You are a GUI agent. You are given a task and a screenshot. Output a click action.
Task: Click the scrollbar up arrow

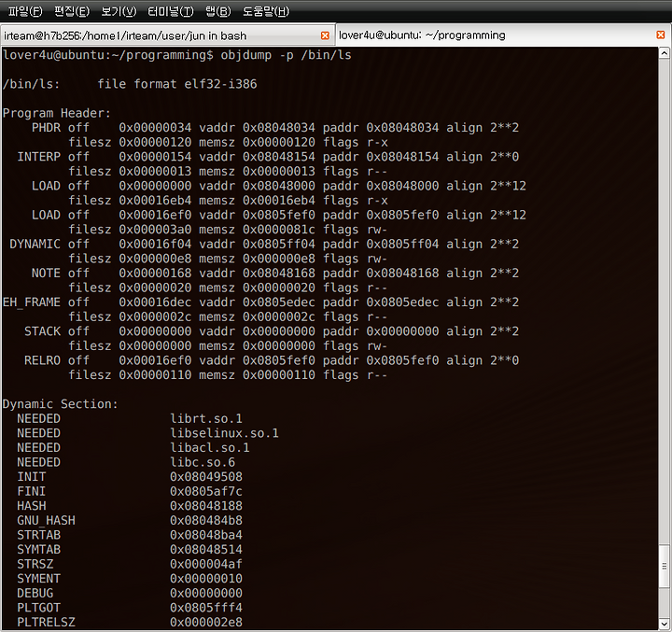pos(665,53)
